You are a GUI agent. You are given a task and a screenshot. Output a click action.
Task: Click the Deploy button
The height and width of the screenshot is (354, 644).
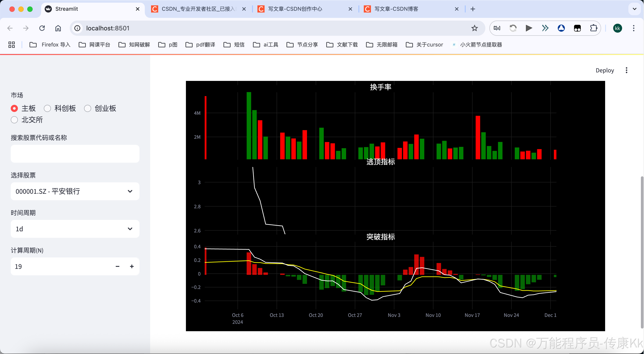point(604,70)
